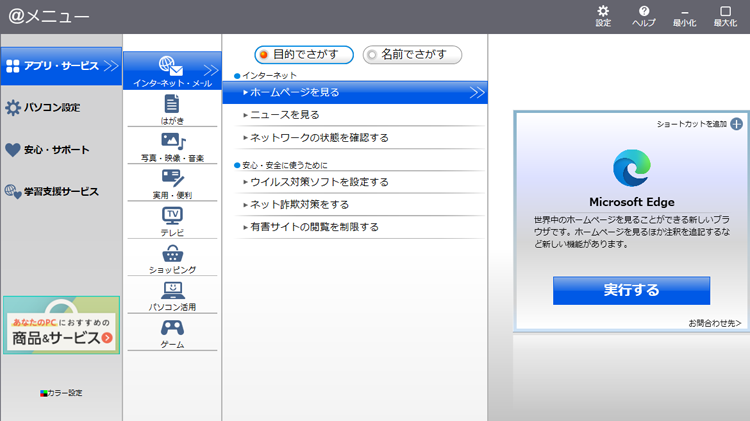The width and height of the screenshot is (750, 421).
Task: Click the パソコン設定 gear icon
Action: tap(13, 108)
